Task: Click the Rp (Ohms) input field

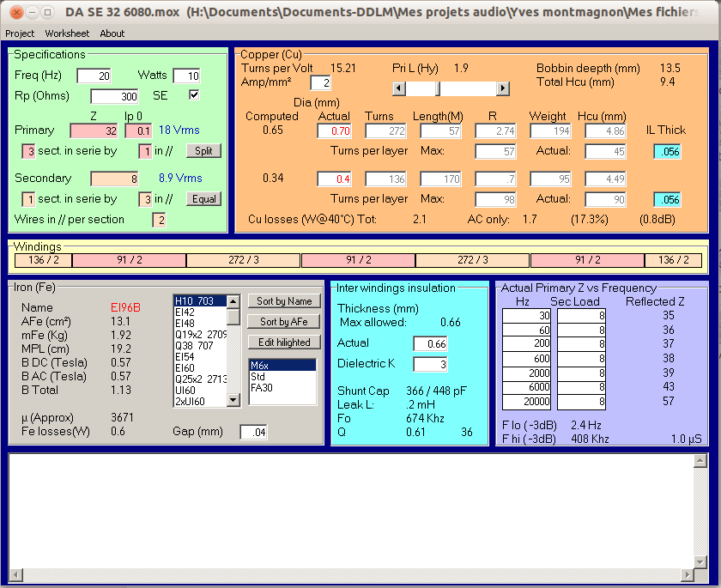Action: tap(115, 96)
